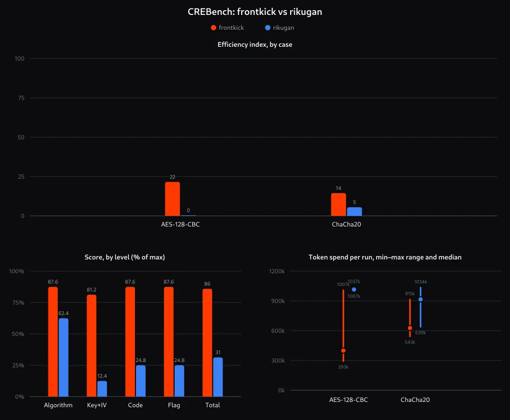Click the '1037k' token label
The image size is (510, 420).
pyautogui.click(x=354, y=282)
